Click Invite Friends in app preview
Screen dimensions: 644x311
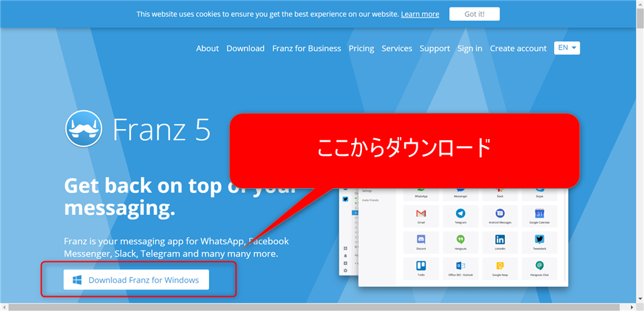pyautogui.click(x=370, y=200)
